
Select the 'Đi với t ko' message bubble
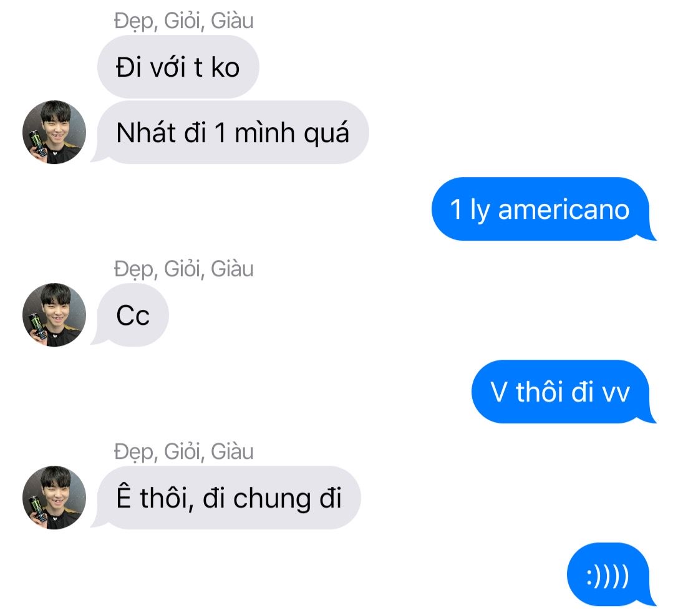[178, 67]
